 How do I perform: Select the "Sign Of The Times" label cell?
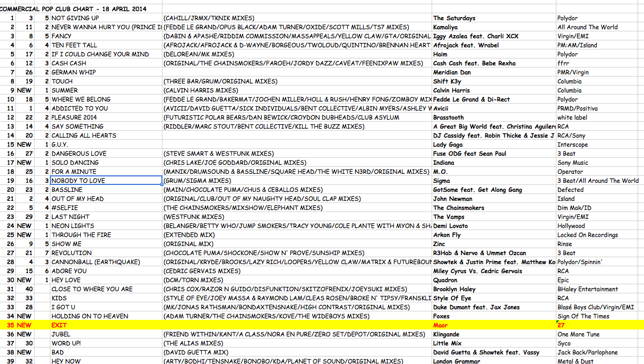click(x=583, y=316)
